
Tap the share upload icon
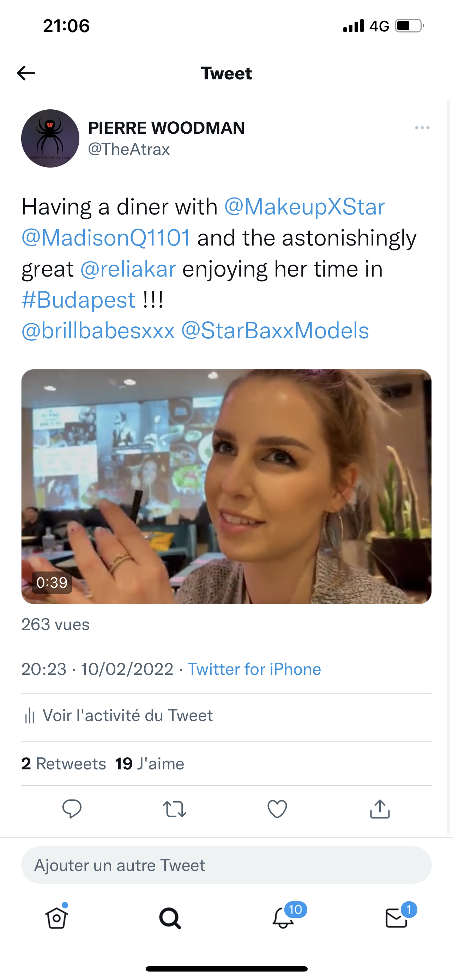click(x=380, y=809)
